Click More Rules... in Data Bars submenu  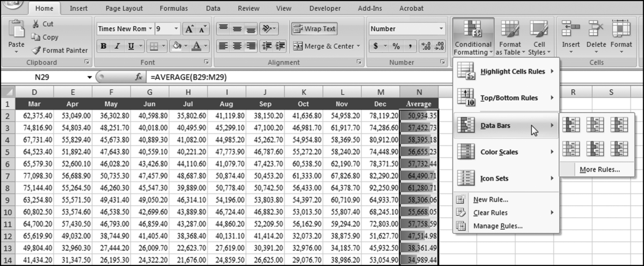600,169
